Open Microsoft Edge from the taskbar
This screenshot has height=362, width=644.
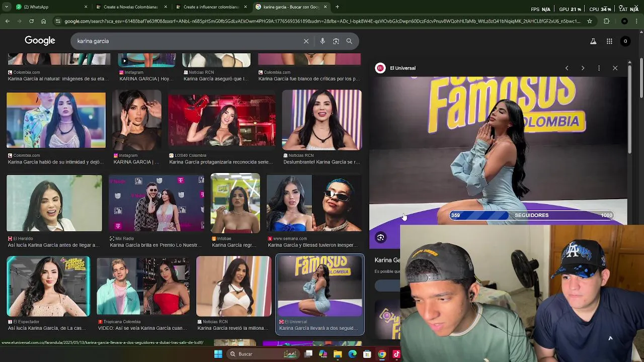tap(352, 354)
